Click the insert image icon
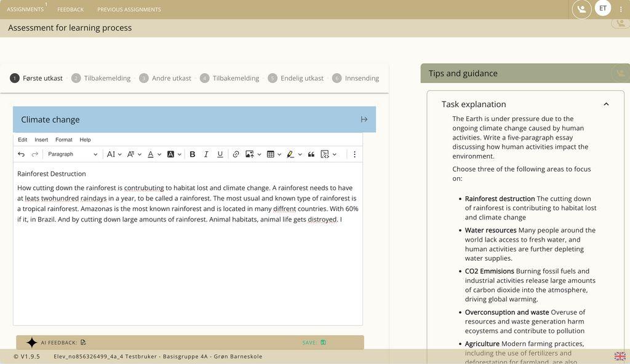Viewport: 630px width, 364px height. [250, 154]
